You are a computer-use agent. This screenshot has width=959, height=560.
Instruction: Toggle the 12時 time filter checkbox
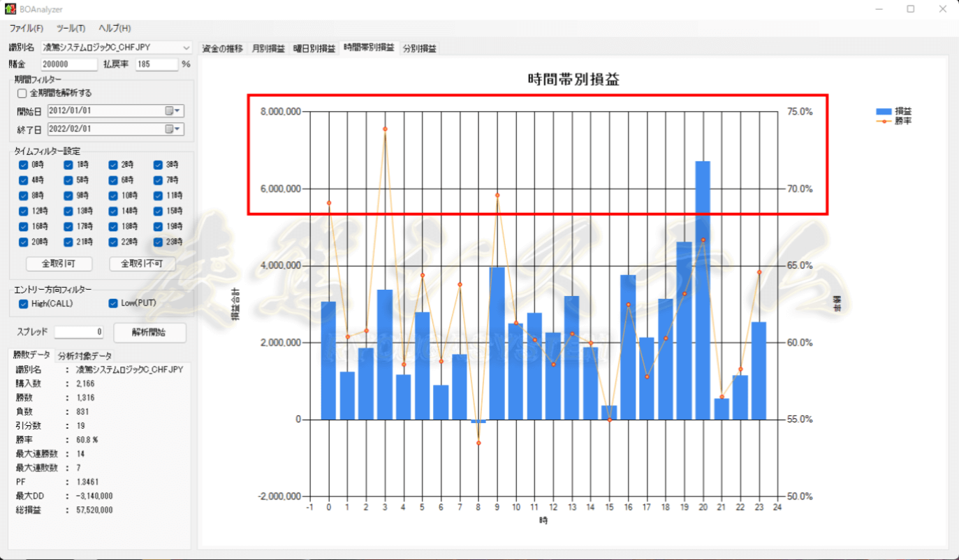pos(24,211)
